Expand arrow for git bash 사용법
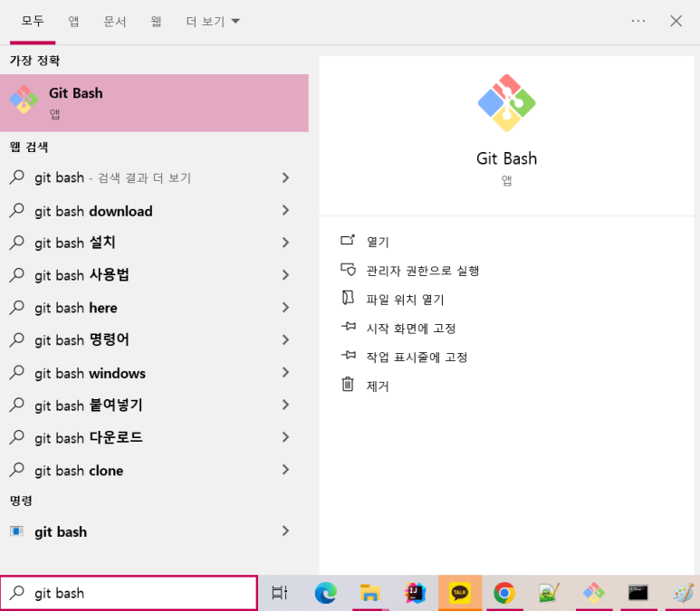Screen dimensions: 700x611 pos(286,275)
